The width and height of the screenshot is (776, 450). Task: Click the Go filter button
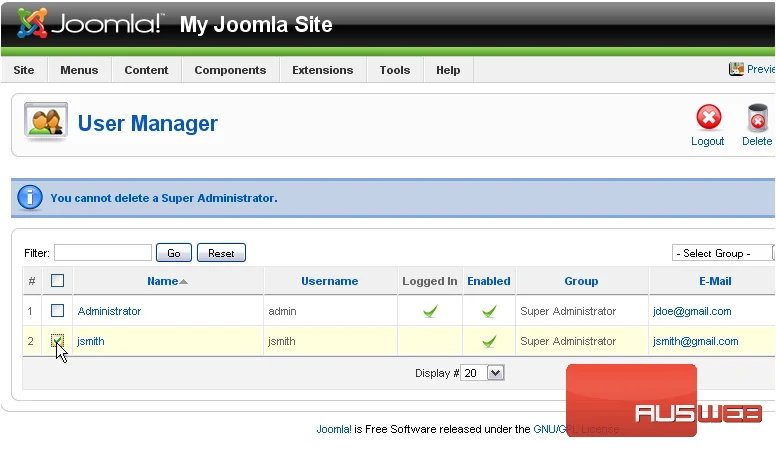174,253
